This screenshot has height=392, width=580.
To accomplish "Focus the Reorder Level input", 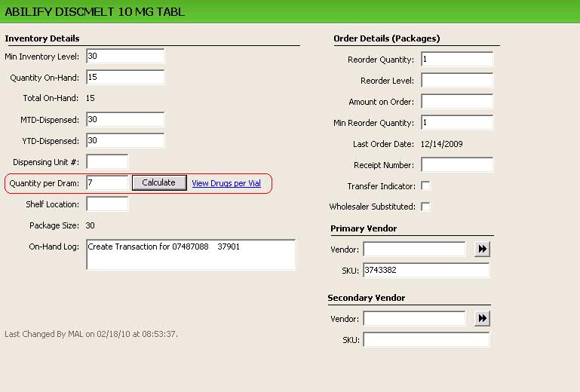I will (x=457, y=80).
